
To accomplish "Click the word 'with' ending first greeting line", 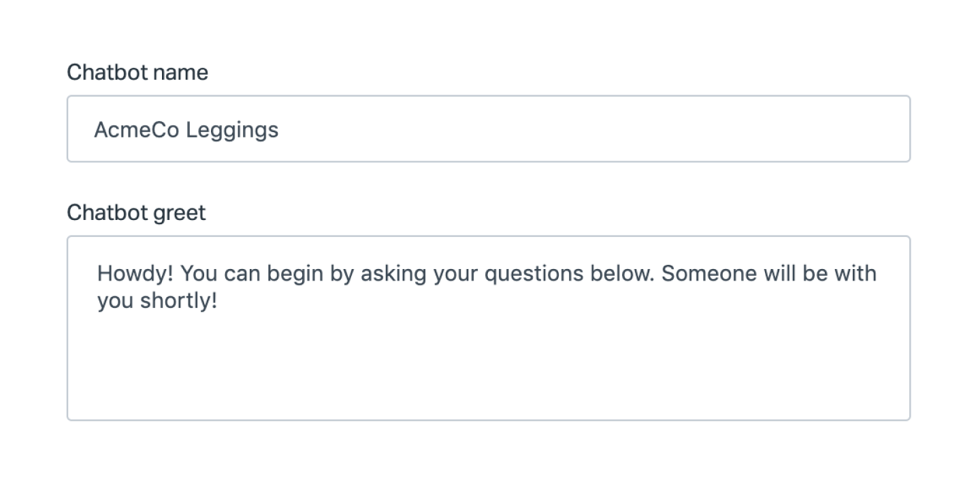I will pyautogui.click(x=855, y=273).
